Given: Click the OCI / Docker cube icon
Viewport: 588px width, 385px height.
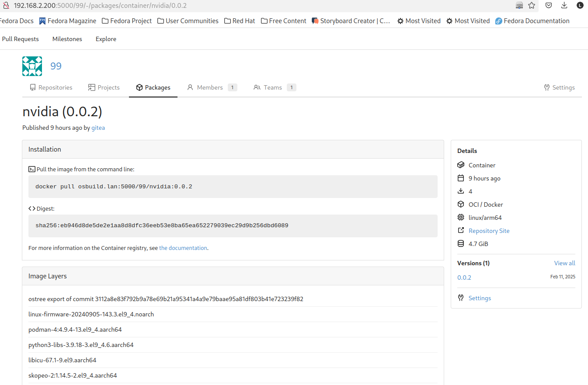Looking at the screenshot, I should 461,205.
